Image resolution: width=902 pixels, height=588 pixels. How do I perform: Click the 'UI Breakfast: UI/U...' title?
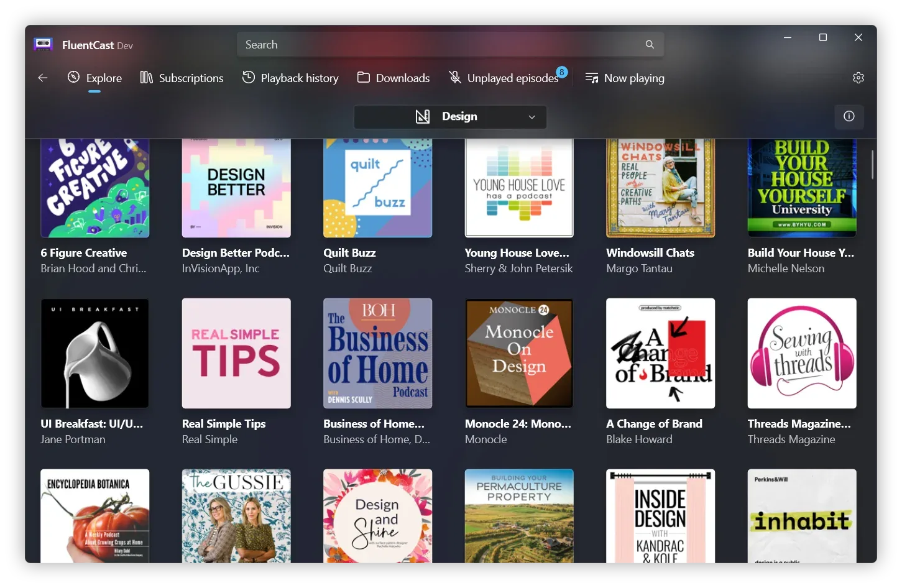(x=92, y=424)
